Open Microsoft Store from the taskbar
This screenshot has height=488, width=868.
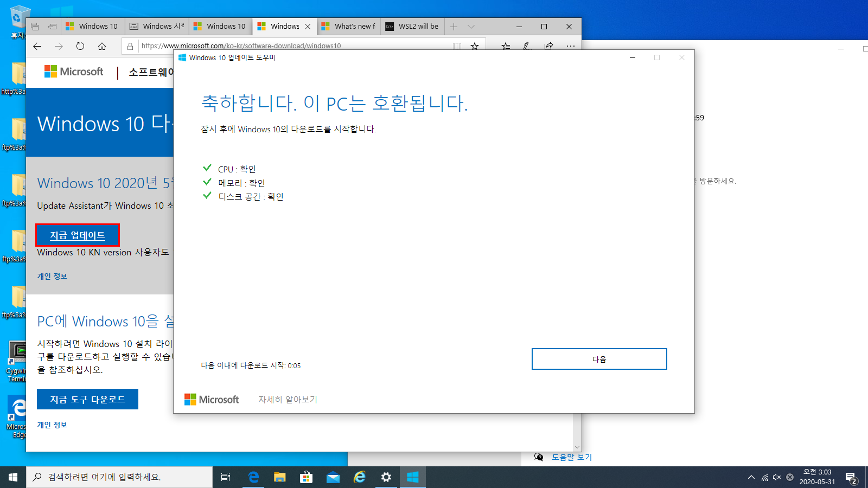coord(307,477)
